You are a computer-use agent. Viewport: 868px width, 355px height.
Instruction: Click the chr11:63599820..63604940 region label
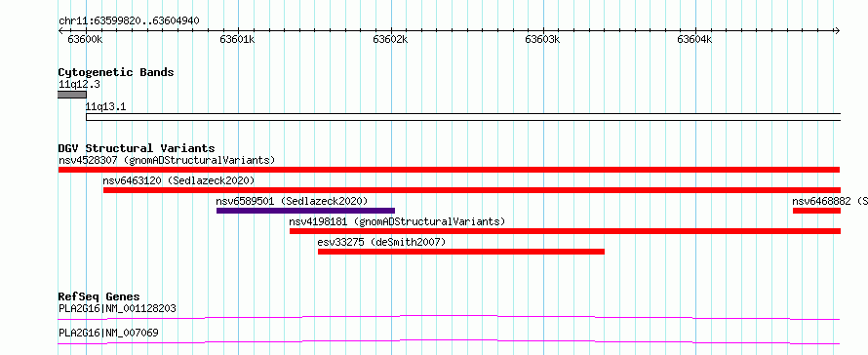pyautogui.click(x=129, y=21)
